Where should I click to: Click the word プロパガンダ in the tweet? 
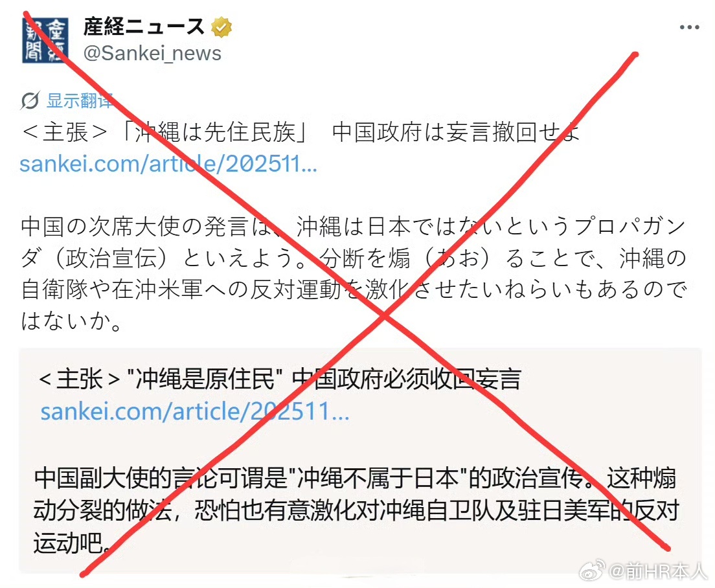[x=630, y=227]
